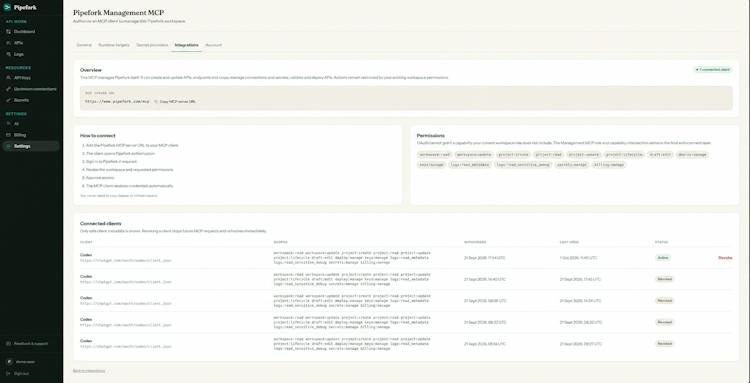Click the Billing sidebar icon

pyautogui.click(x=8, y=135)
